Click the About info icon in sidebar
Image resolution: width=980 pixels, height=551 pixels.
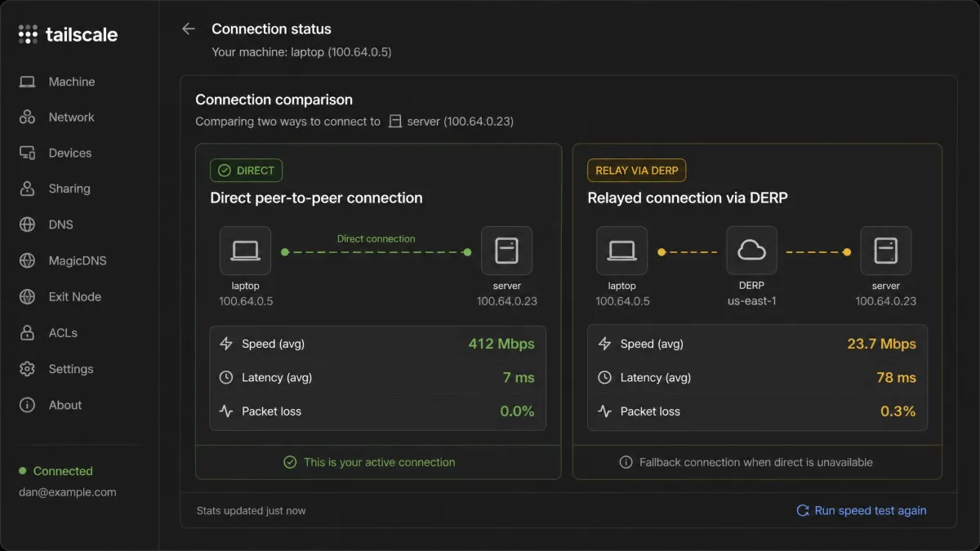pyautogui.click(x=27, y=405)
